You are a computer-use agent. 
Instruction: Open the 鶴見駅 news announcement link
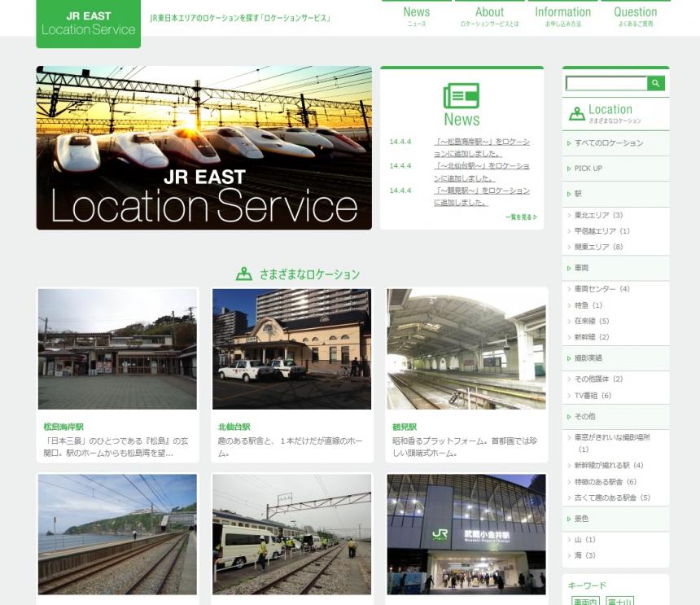coord(482,196)
